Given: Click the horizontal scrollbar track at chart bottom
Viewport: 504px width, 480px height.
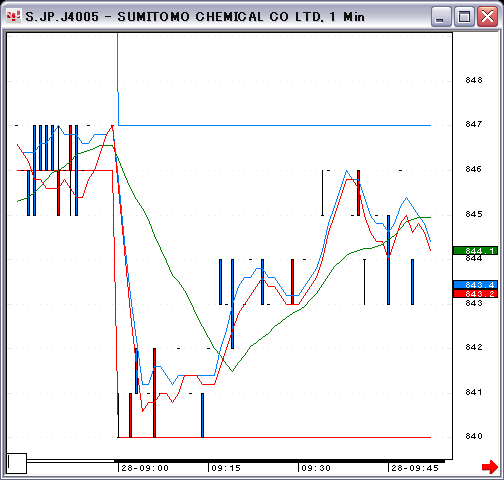Looking at the screenshot, I should [x=237, y=461].
